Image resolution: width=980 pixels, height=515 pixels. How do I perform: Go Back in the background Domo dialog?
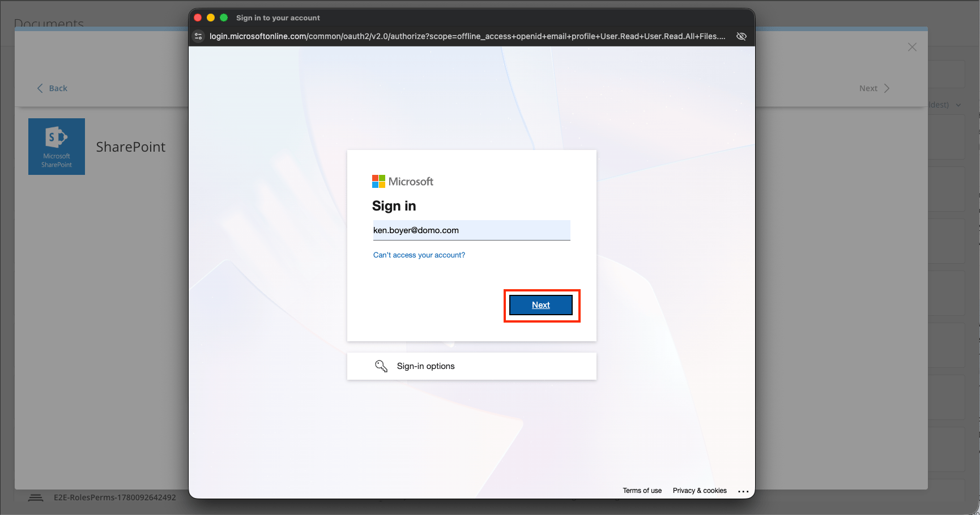tap(52, 88)
